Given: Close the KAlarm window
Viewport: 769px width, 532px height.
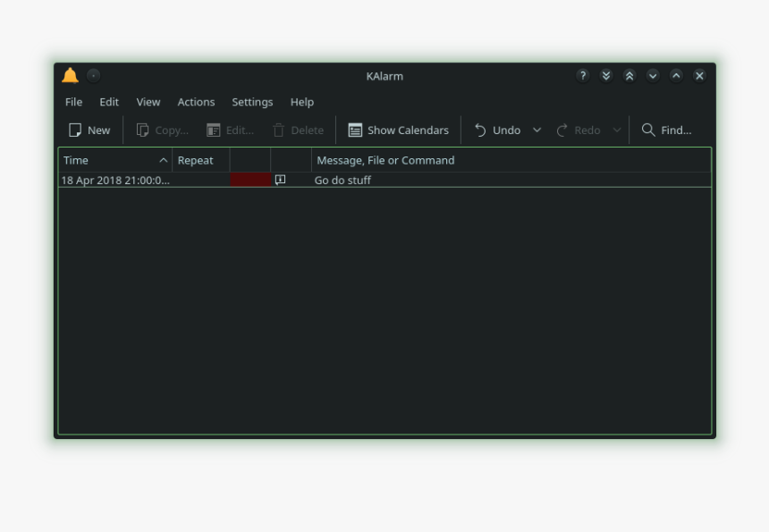Looking at the screenshot, I should 699,75.
